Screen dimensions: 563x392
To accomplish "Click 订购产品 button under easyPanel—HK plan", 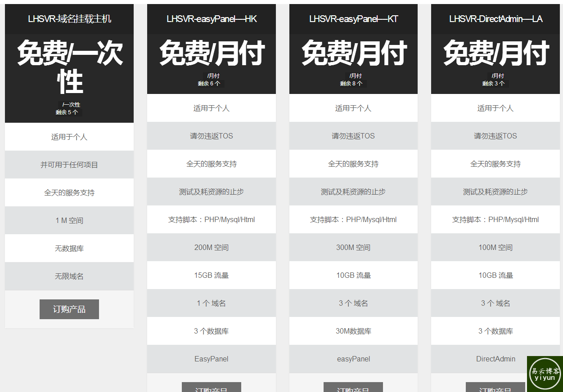I will coord(212,387).
